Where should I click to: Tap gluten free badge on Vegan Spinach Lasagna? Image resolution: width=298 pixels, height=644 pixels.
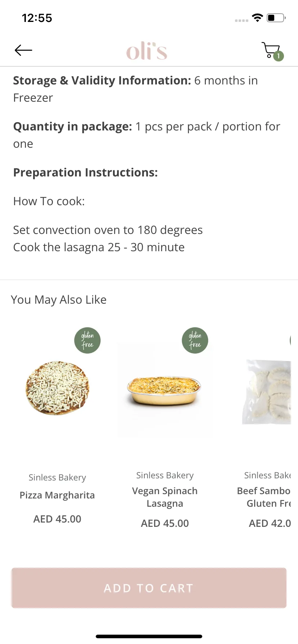pos(195,340)
